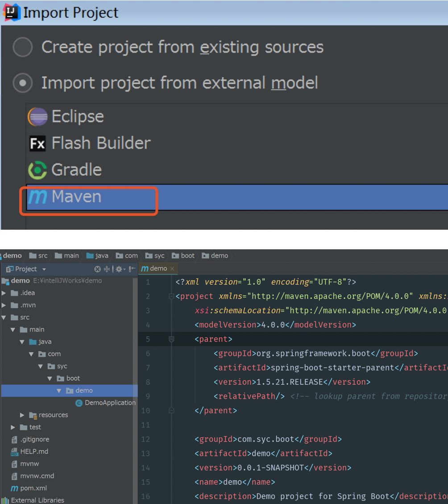Select the resources folder icon
Viewport: 448px width, 504px height.
click(33, 415)
